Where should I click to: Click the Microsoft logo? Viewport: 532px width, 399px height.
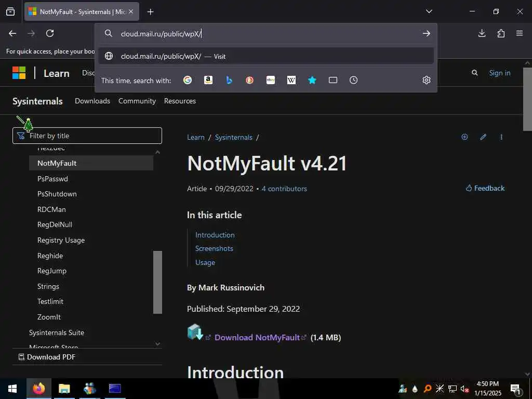(19, 73)
